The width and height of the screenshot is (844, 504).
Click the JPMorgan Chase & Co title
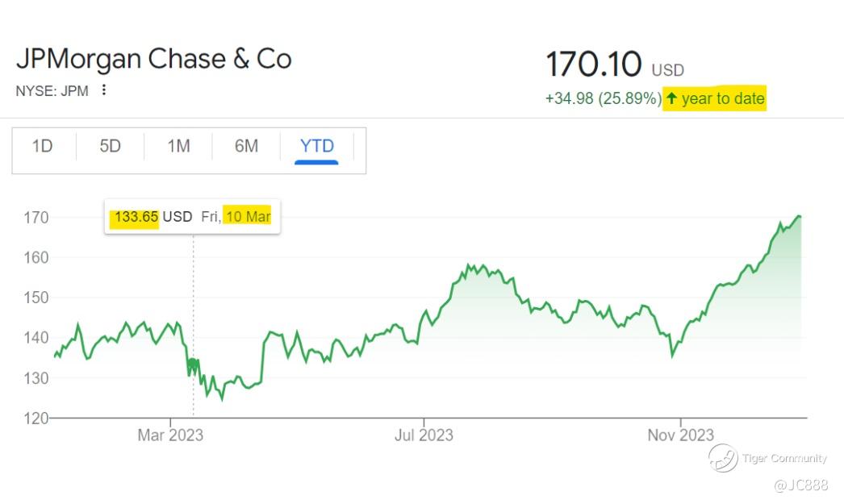coord(153,59)
